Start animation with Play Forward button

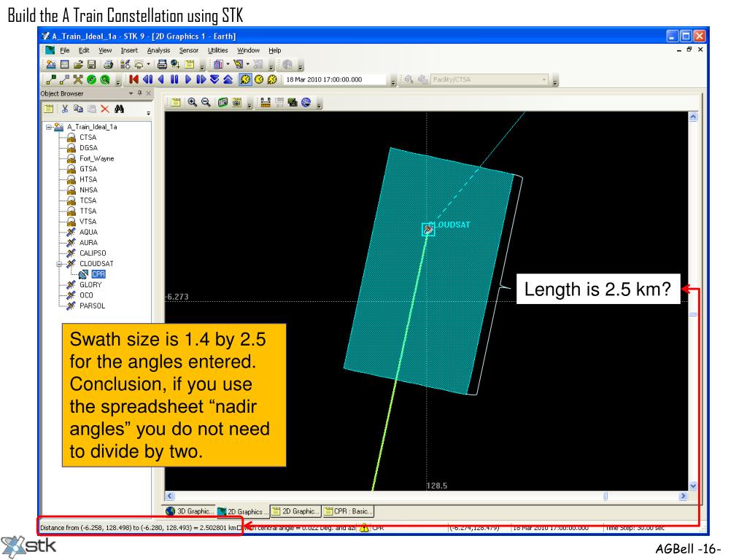187,79
